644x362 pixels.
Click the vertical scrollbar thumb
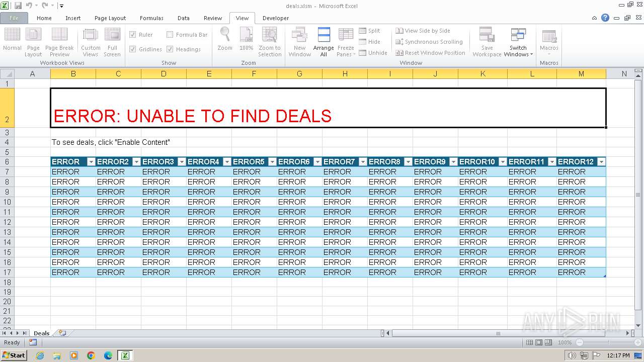[x=638, y=195]
